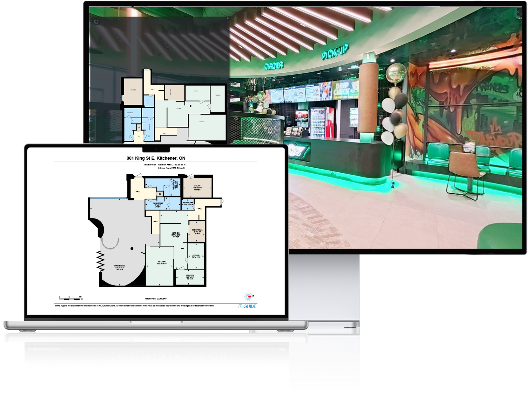Click the scale bar on the floor plan
532x394 pixels.
pos(70,299)
